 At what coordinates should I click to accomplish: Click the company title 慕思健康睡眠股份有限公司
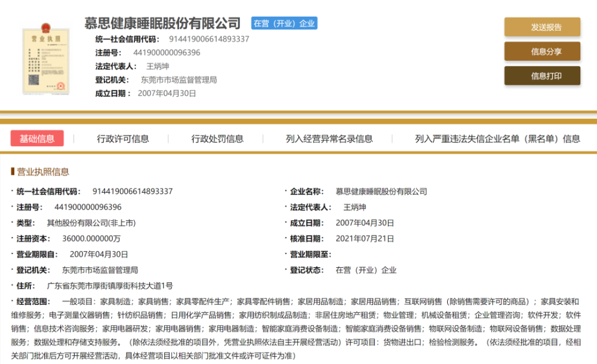(162, 23)
